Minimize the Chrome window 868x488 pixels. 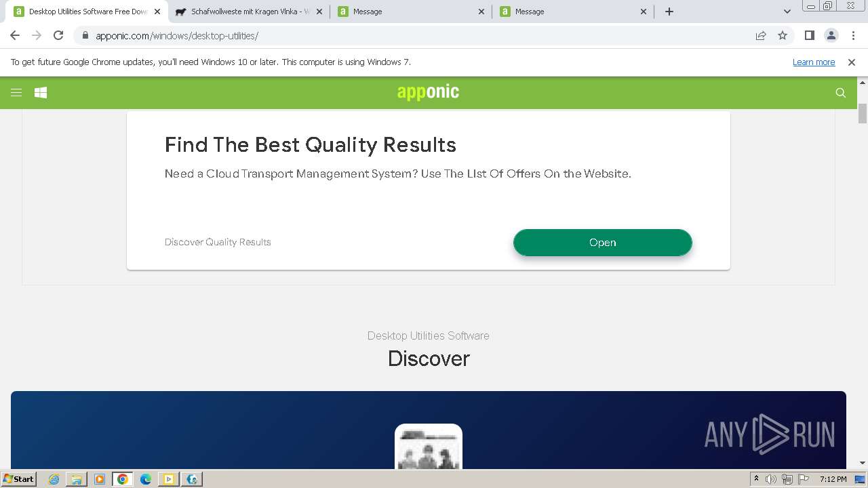pos(811,6)
